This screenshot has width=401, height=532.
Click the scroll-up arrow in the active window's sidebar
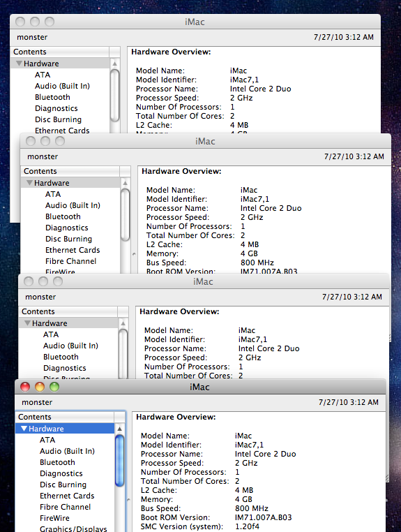[x=120, y=429]
